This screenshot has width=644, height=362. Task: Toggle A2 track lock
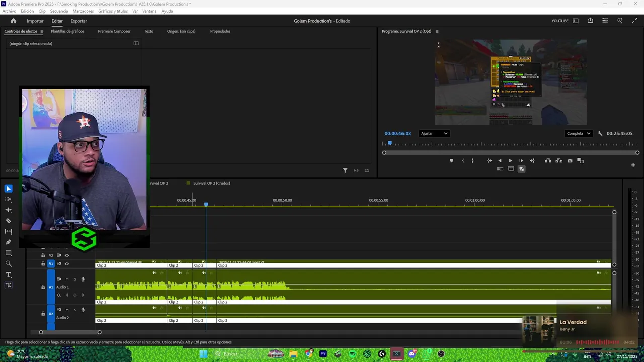click(43, 314)
